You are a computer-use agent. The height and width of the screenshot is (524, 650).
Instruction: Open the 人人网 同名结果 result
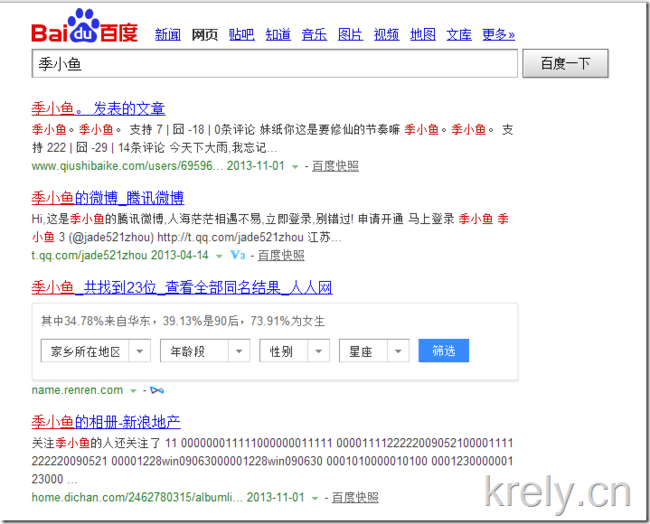(x=182, y=287)
